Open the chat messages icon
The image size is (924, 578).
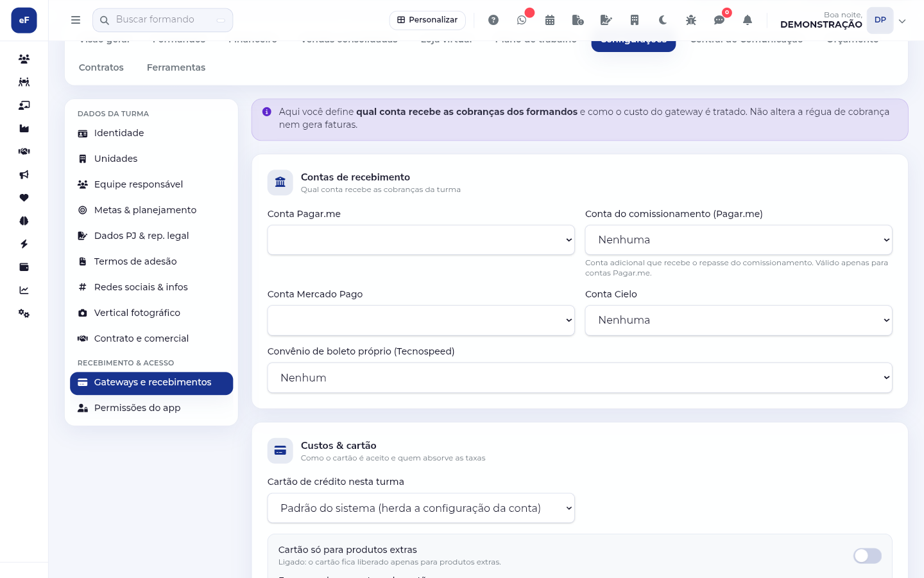719,20
